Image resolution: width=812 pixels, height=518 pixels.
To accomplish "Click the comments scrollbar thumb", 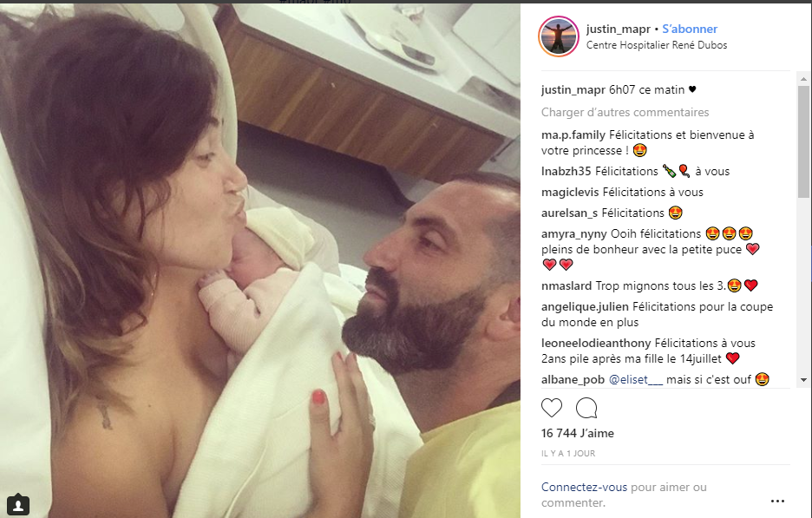I will 803,141.
